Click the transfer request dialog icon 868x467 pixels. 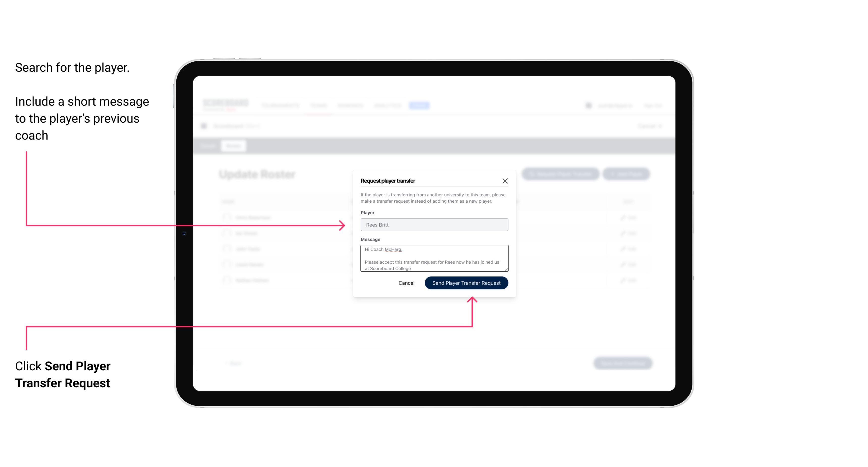click(x=505, y=181)
